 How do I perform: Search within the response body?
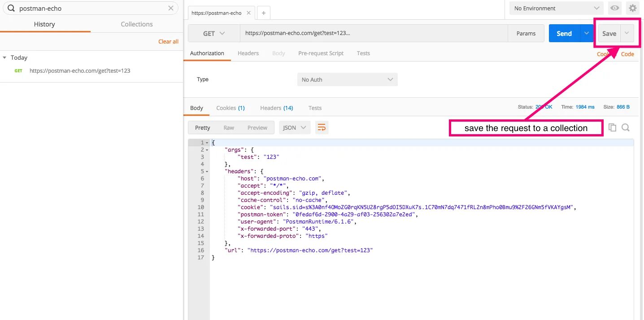pyautogui.click(x=626, y=127)
